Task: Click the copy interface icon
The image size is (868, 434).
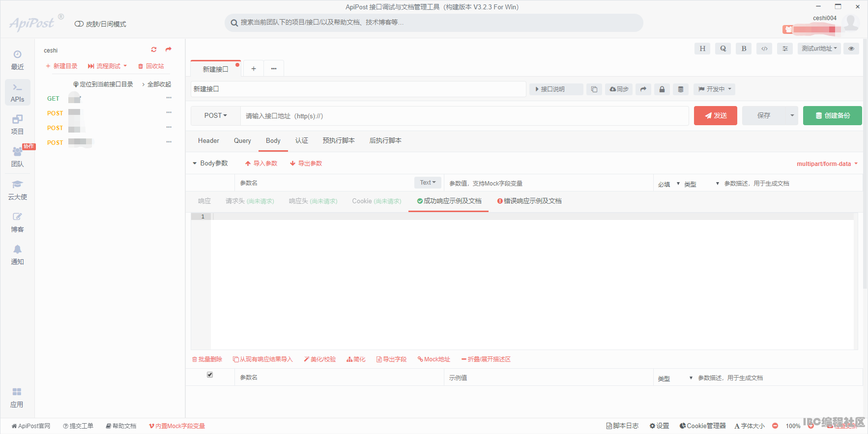Action: coord(594,89)
